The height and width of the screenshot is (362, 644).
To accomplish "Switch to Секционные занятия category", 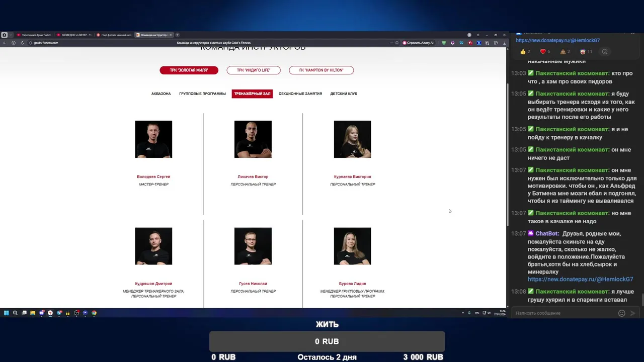I will click(x=300, y=94).
